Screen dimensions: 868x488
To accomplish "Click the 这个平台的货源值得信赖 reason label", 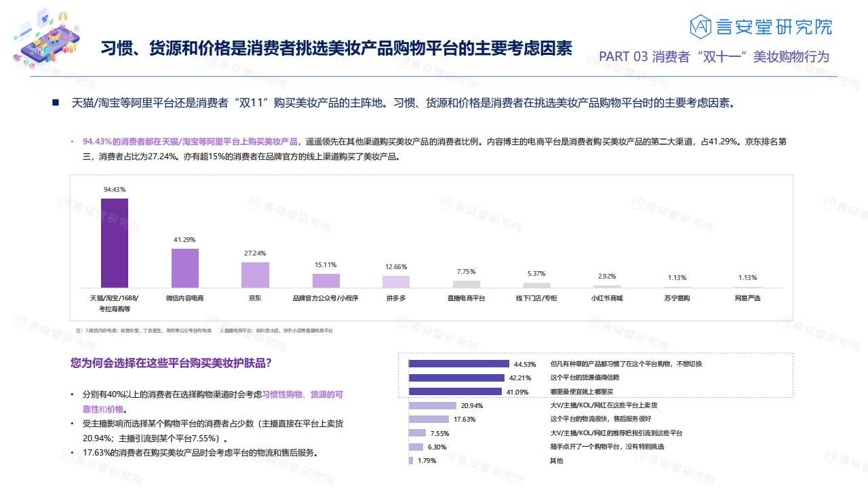I will 585,378.
